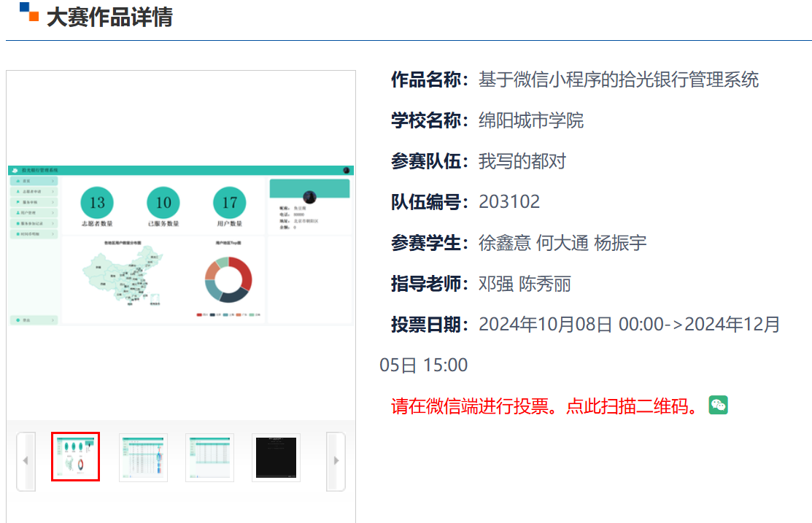Image resolution: width=812 pixels, height=523 pixels.
Task: Expand the 首页 sidebar item in preview
Action: pyautogui.click(x=34, y=180)
